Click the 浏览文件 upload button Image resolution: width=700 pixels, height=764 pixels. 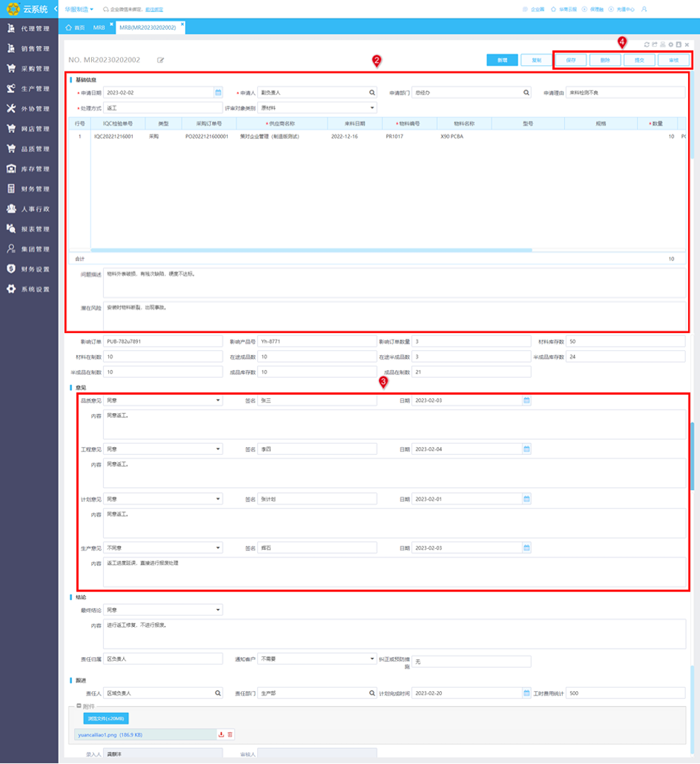tap(105, 718)
